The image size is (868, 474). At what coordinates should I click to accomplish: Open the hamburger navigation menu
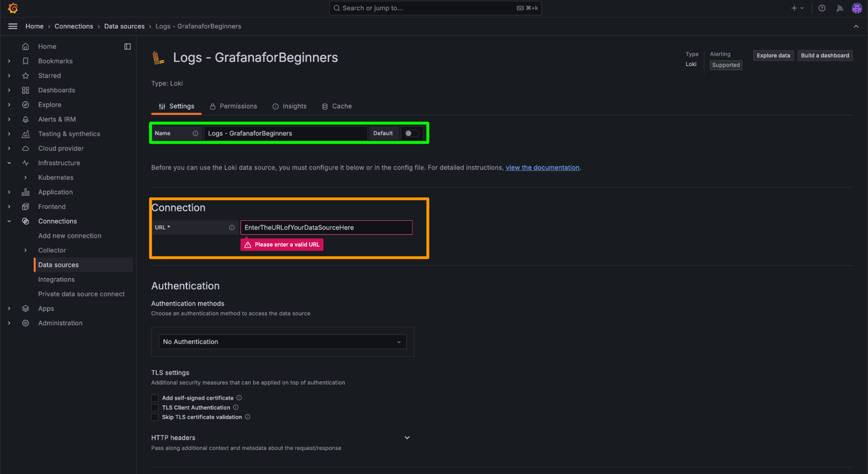[x=13, y=26]
